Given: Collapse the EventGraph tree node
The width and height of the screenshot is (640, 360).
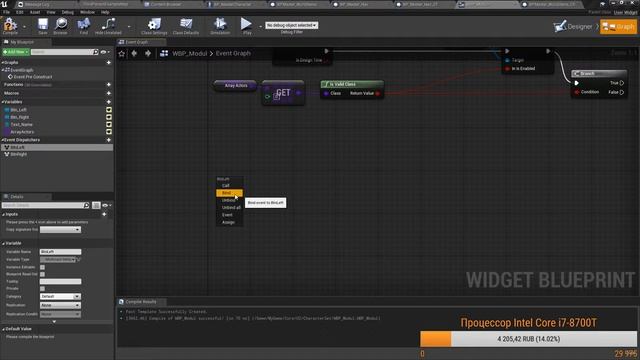Looking at the screenshot, I should (2, 70).
